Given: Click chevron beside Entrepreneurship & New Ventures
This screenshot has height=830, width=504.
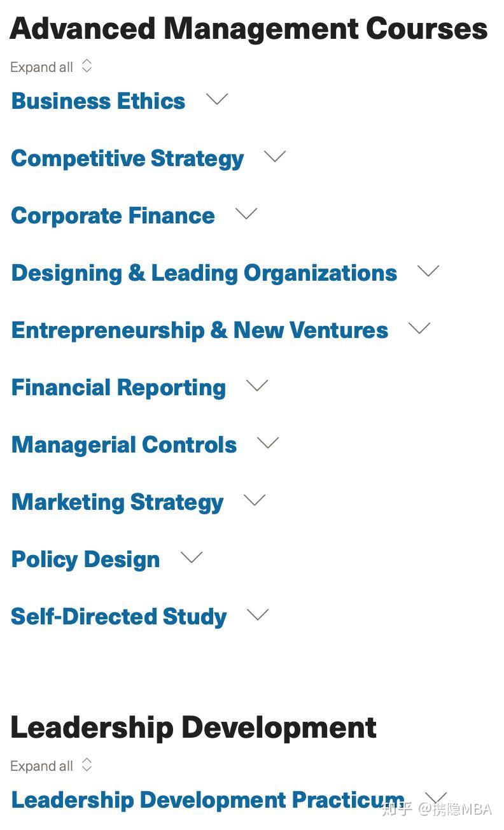Looking at the screenshot, I should pyautogui.click(x=419, y=328).
